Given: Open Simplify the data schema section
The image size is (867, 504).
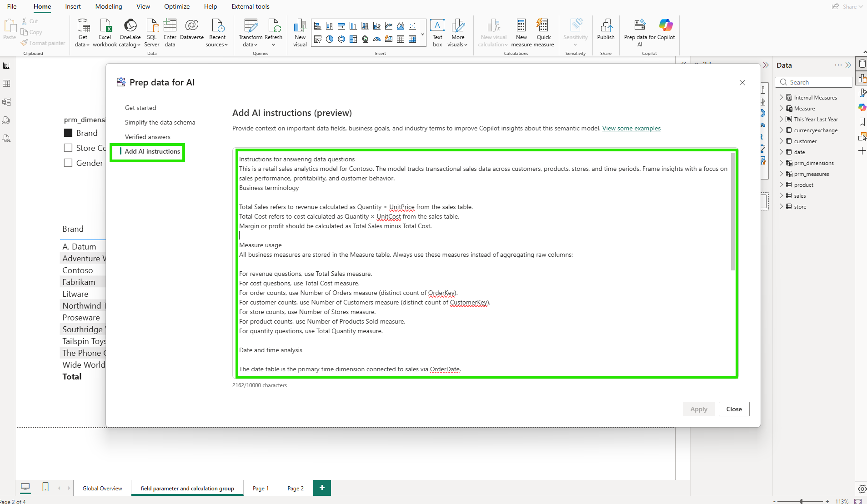Looking at the screenshot, I should coord(160,122).
